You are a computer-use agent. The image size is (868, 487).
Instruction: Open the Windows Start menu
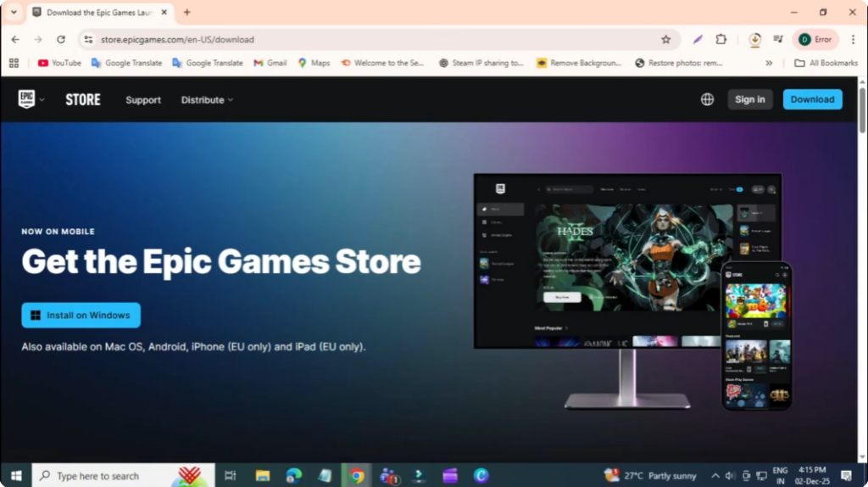(x=16, y=475)
